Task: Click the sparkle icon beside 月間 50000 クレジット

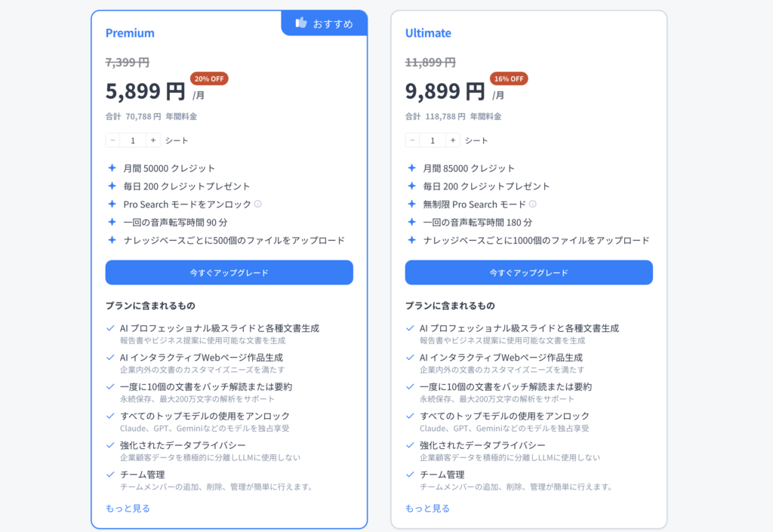Action: [x=112, y=168]
